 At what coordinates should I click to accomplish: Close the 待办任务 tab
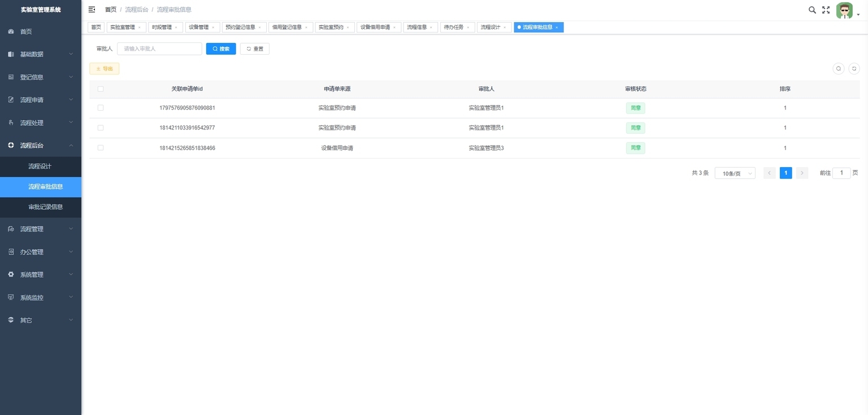coord(468,28)
